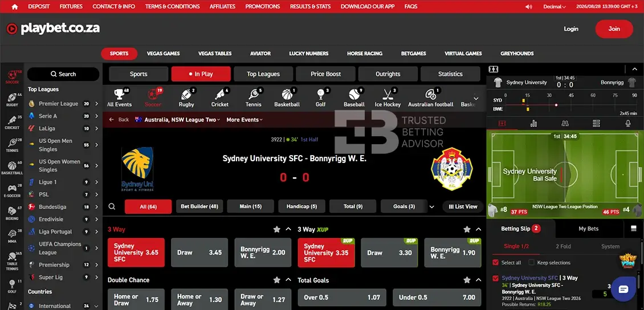Open the blue live chat bubble
The height and width of the screenshot is (310, 644).
(623, 289)
